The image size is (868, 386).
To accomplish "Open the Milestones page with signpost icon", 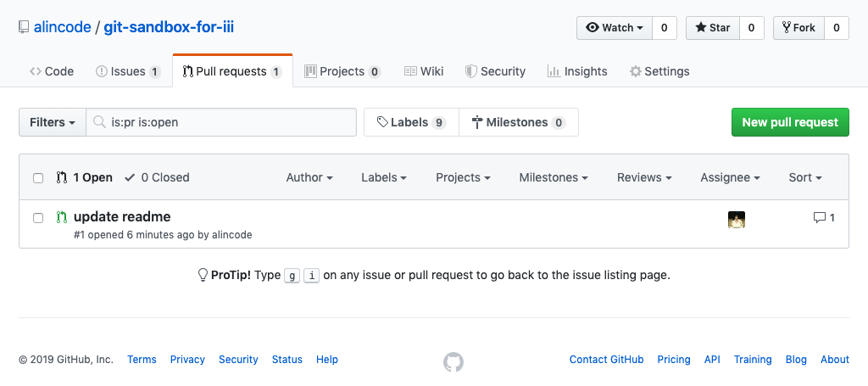I will [518, 122].
